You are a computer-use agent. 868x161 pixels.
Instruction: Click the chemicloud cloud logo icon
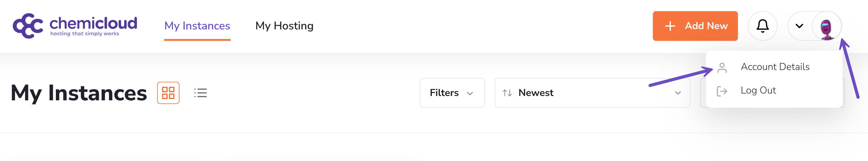(x=28, y=26)
